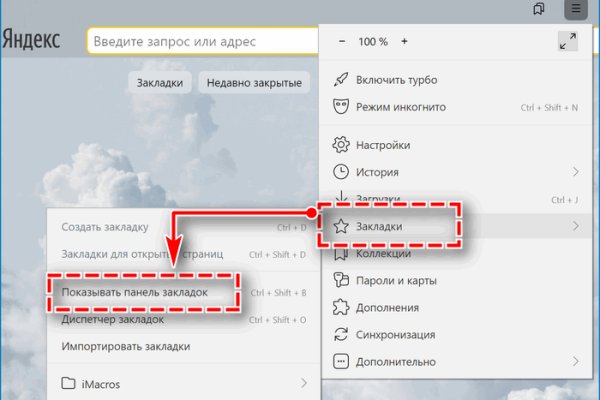Toggle fullscreen with the expand arrows button
The image size is (600, 400).
pos(567,42)
